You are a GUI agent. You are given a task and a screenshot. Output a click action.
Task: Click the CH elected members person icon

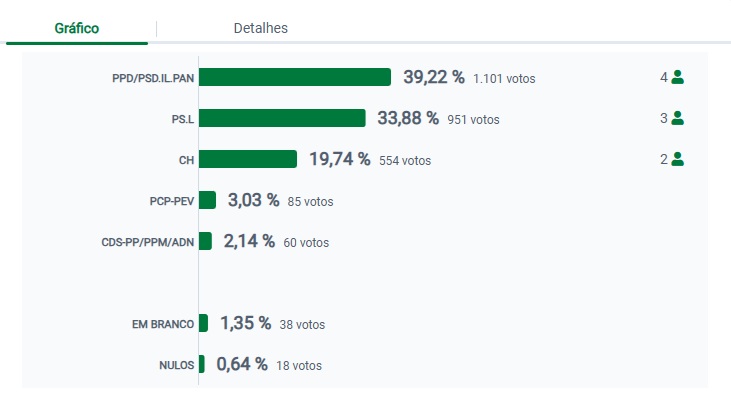point(677,158)
